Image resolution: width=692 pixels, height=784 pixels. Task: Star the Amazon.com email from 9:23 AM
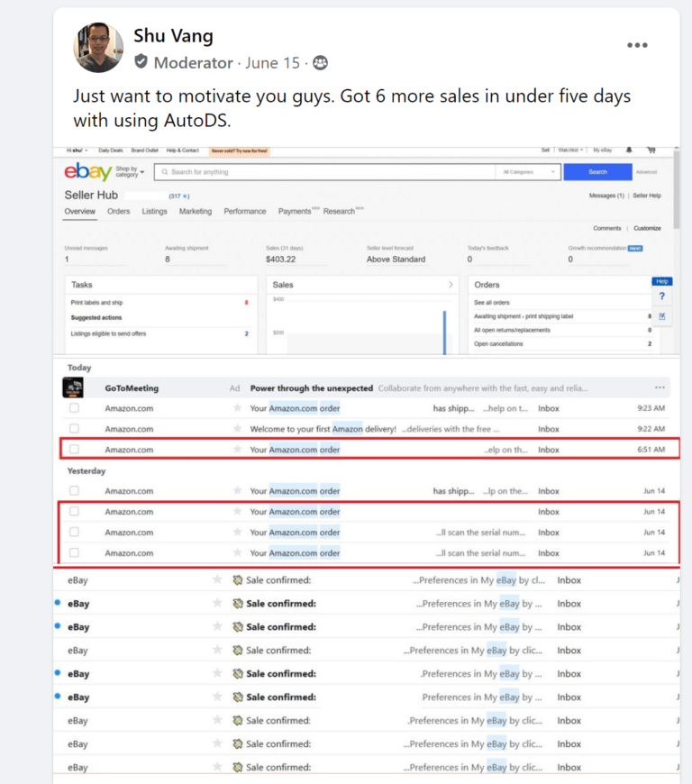[238, 408]
